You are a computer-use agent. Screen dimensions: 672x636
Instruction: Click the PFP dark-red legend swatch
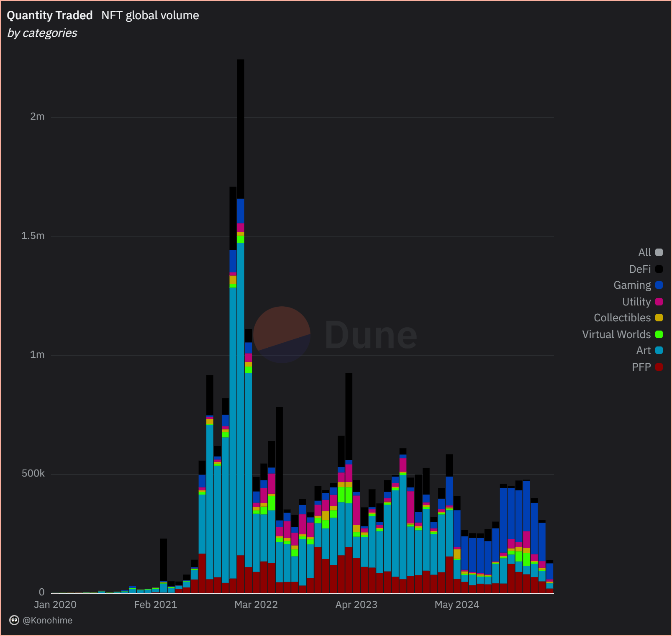point(659,367)
